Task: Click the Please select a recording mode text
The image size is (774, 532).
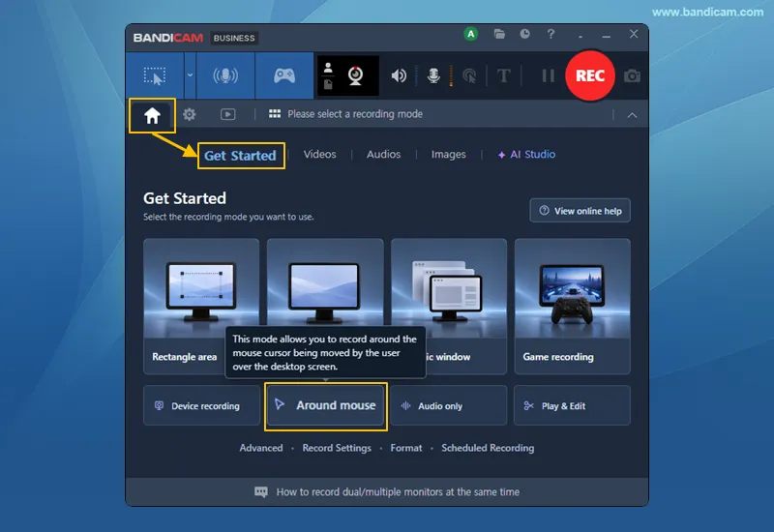Action: click(x=355, y=114)
